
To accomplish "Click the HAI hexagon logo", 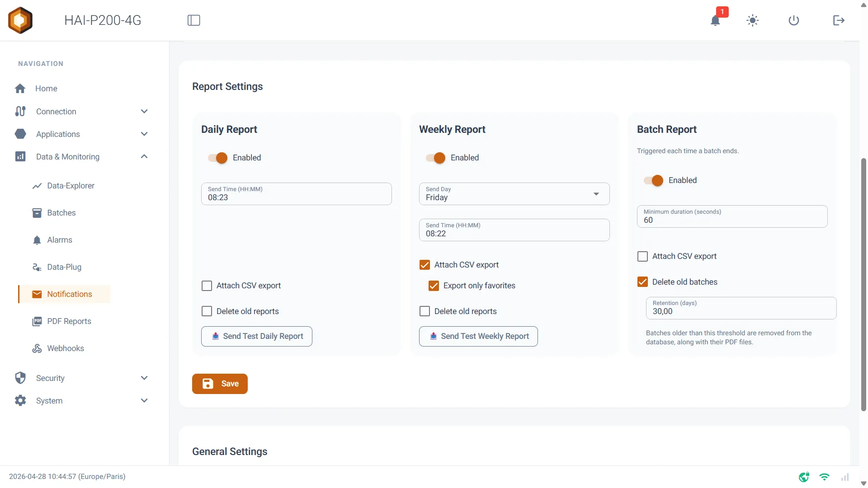I will click(20, 20).
